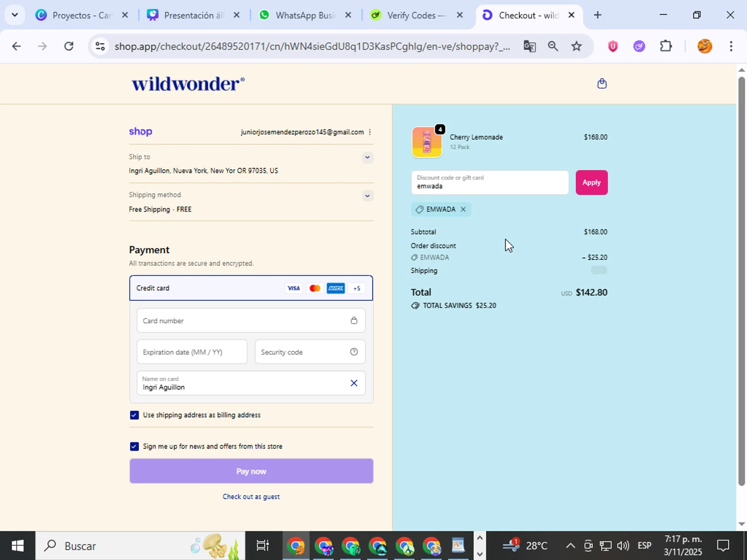Open Chrome three-dot menu

pos(731,46)
